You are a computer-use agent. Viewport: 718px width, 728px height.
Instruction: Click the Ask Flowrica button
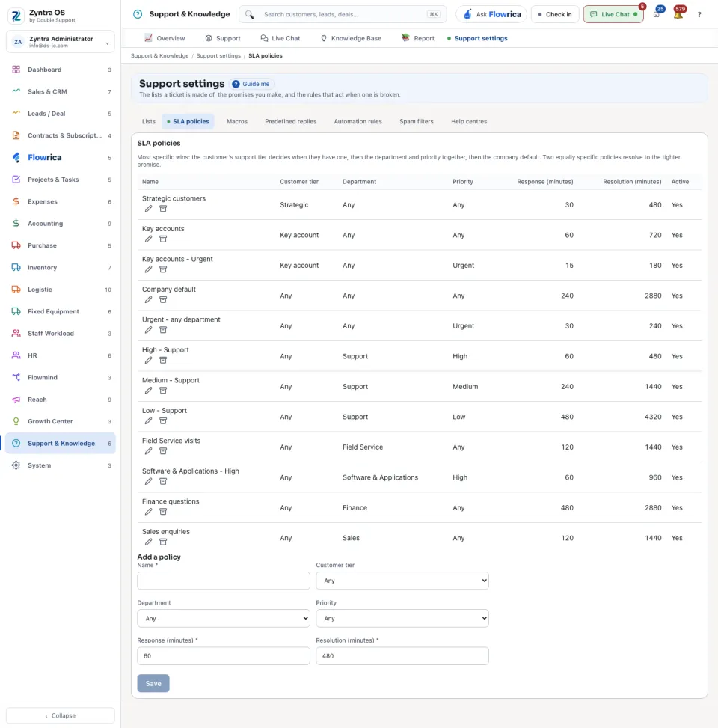tap(491, 14)
